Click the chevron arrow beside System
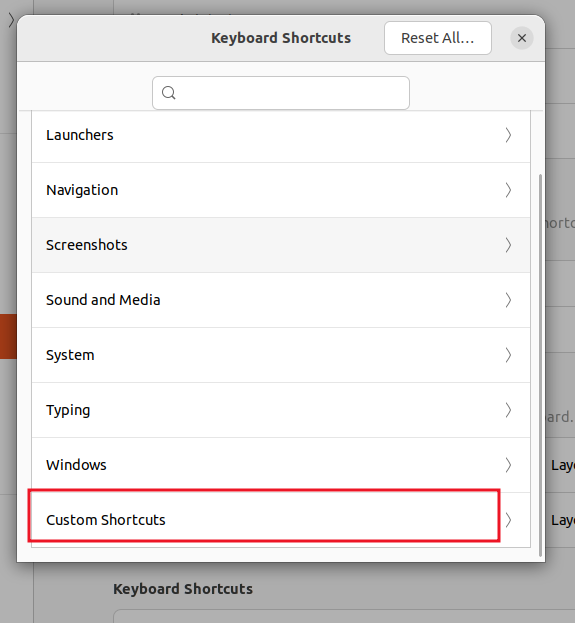The height and width of the screenshot is (623, 575). coord(508,355)
